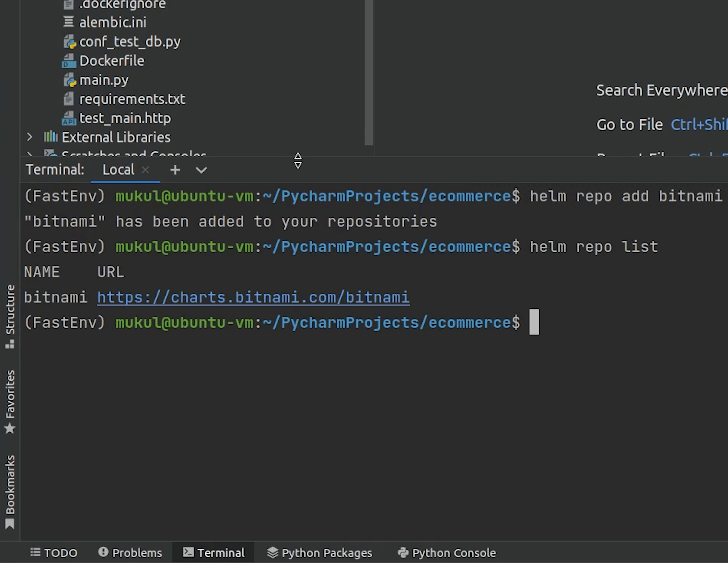Viewport: 728px width, 563px height.
Task: Click the API icon beside test_main.http
Action: click(x=69, y=118)
